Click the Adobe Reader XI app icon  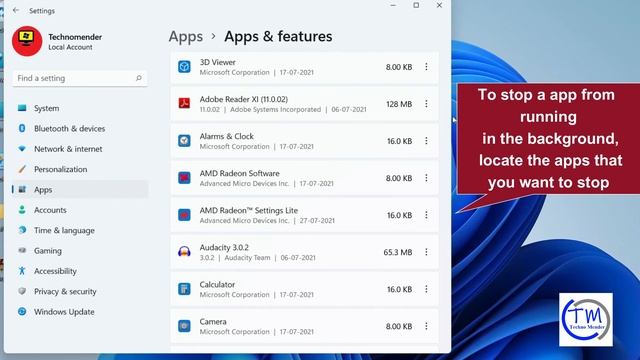184,104
